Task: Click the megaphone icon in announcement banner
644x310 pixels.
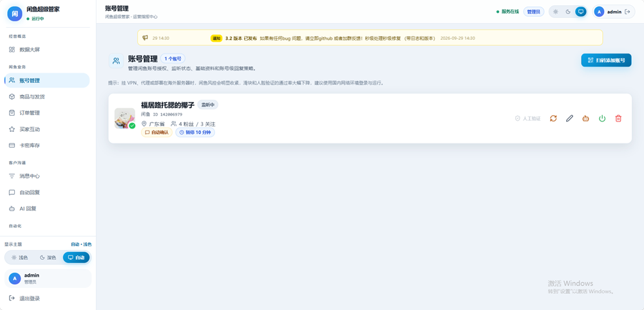Action: coord(145,38)
